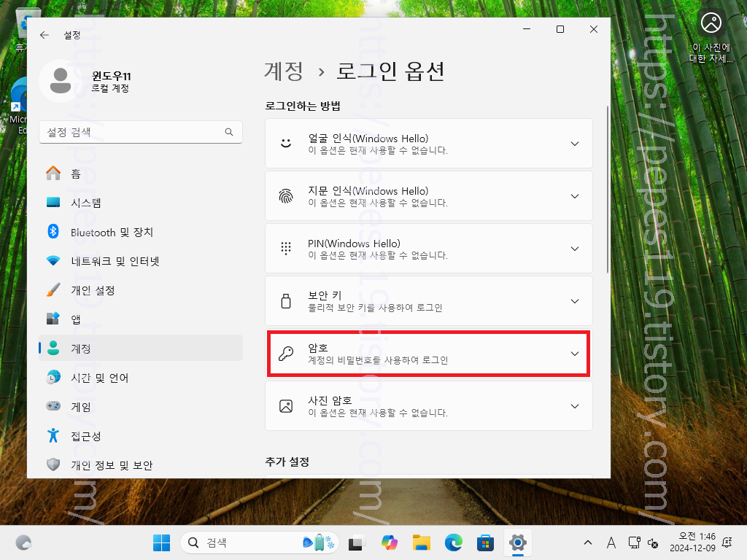Click the 설정 검색 search field
This screenshot has height=560, width=747.
(x=141, y=132)
